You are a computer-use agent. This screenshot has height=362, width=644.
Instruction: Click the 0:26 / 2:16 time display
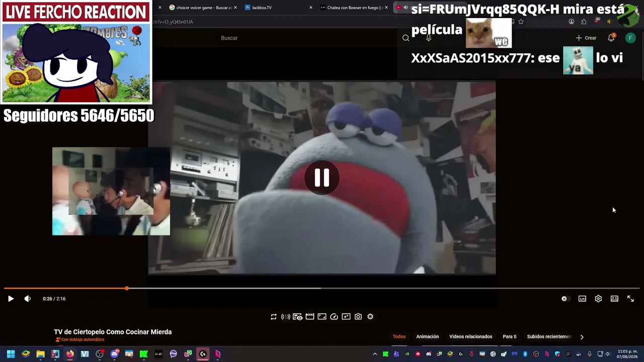click(x=54, y=299)
